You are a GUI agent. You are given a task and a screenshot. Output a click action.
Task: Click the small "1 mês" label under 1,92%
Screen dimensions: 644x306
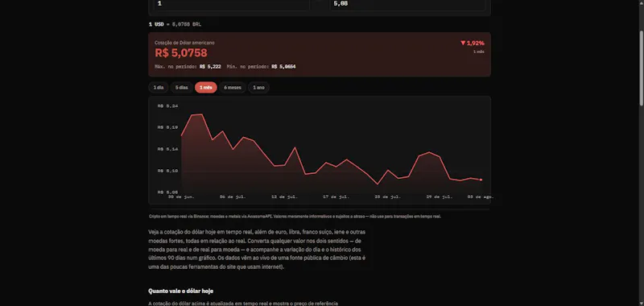pos(479,52)
